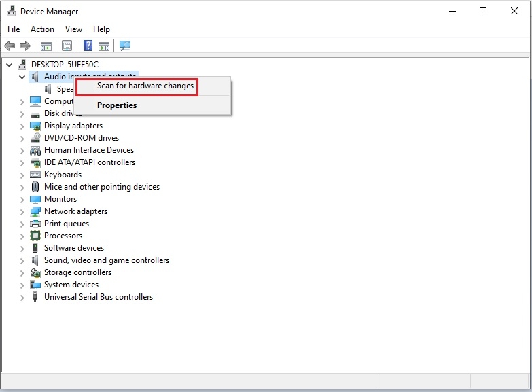Screen dimensions: 532x392
Task: Expand the Monitors node
Action: click(x=22, y=200)
